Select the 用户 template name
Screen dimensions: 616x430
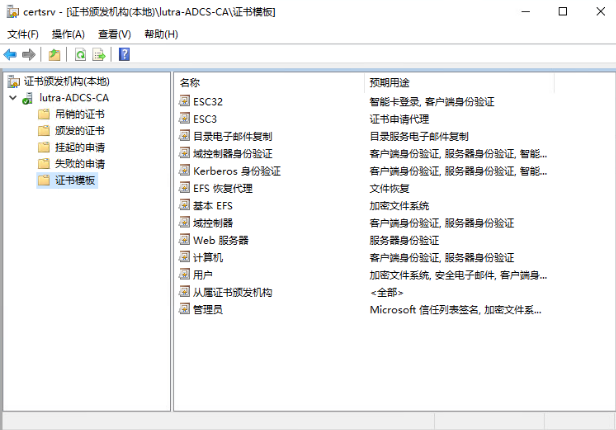(x=203, y=275)
